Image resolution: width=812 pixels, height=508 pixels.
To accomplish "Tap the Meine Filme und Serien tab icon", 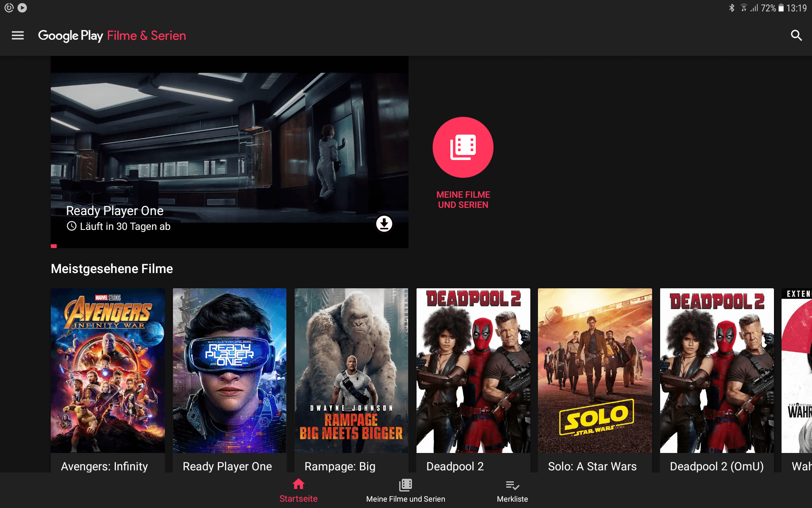I will 406,485.
